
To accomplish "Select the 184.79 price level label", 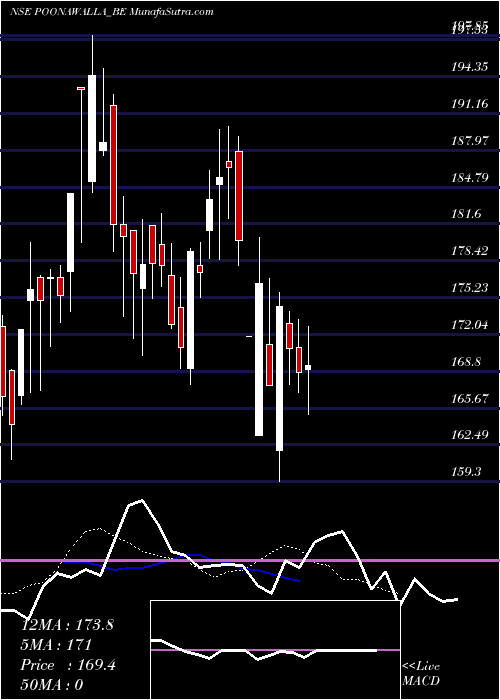I will (469, 178).
